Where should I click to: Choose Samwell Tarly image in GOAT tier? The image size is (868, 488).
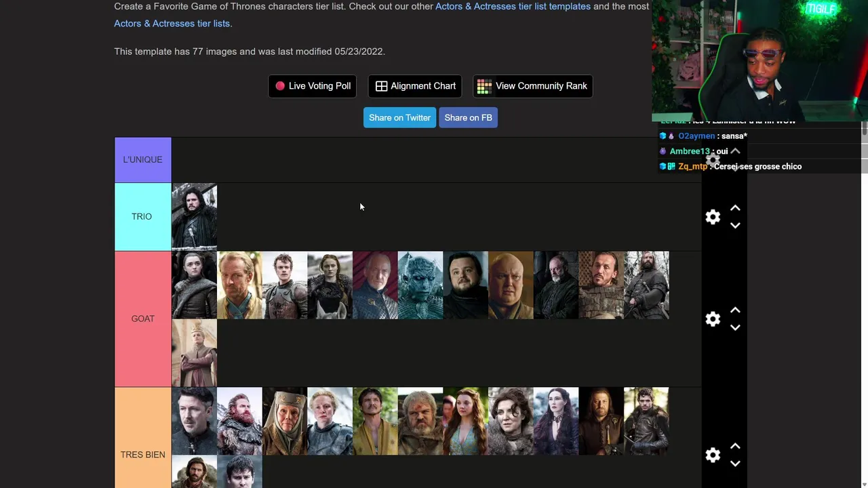[x=465, y=285]
